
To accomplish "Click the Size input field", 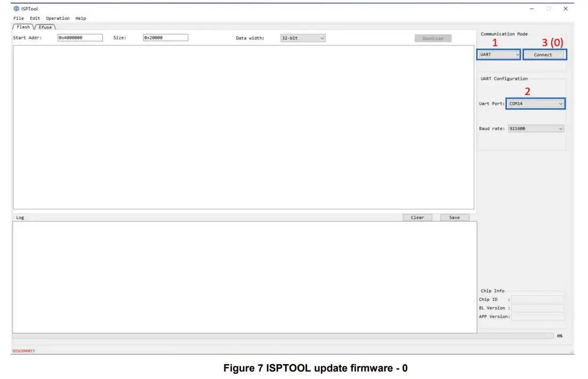I will pos(165,37).
